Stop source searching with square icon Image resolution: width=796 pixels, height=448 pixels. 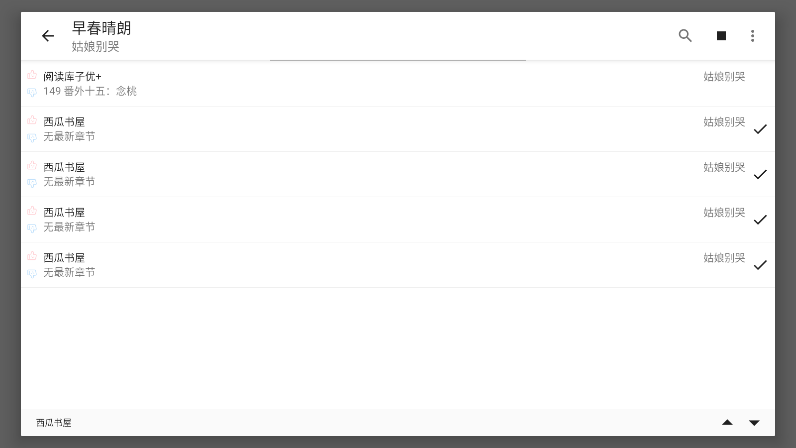721,36
